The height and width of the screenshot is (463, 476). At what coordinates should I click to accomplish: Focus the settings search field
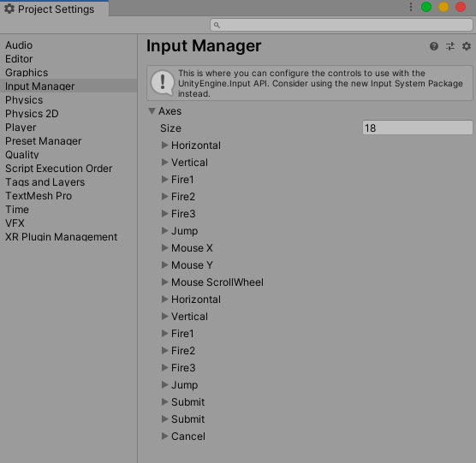coord(342,25)
